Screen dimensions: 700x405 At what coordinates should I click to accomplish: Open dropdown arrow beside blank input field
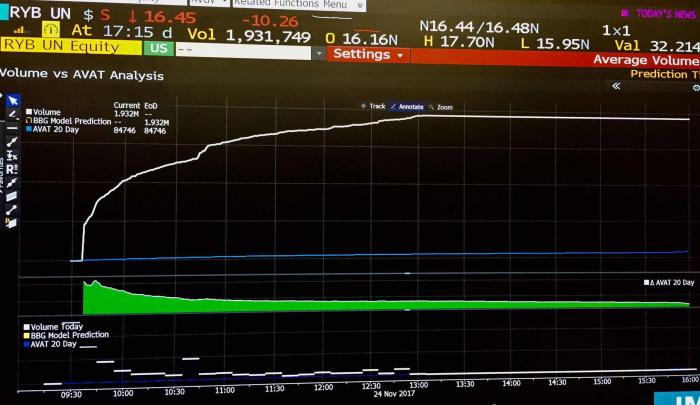coord(319,53)
